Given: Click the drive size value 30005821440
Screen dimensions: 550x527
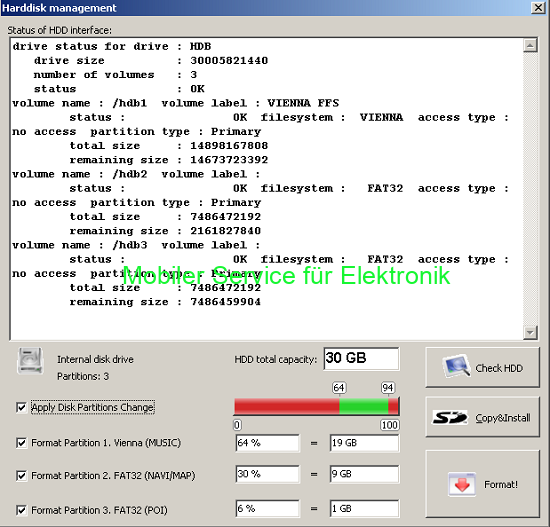Looking at the screenshot, I should point(229,61).
